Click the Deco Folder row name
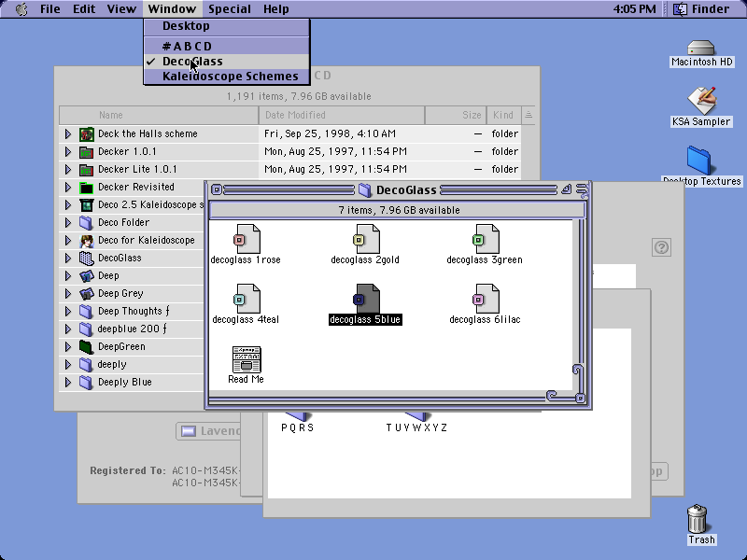The width and height of the screenshot is (747, 560). click(124, 223)
